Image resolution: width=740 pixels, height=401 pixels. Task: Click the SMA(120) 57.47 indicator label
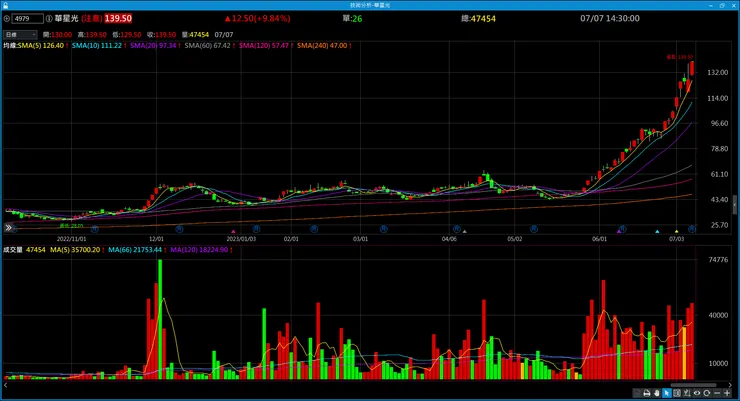(263, 46)
